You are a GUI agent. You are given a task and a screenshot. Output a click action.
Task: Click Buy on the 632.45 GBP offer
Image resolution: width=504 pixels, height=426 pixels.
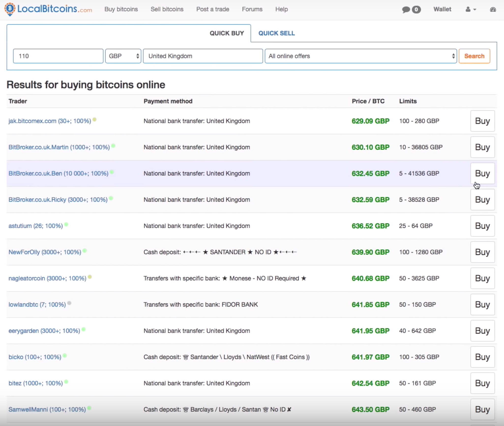tap(483, 173)
